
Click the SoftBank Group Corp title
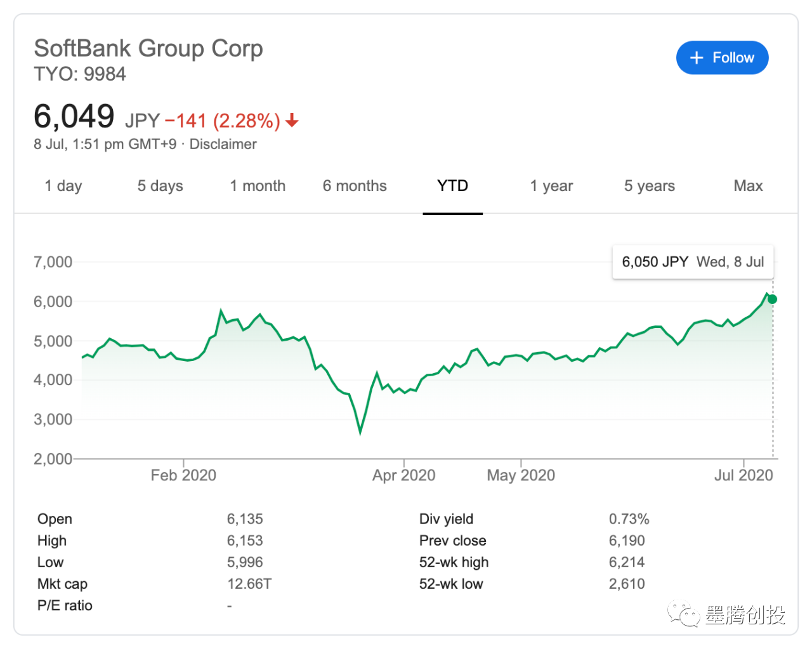click(x=148, y=48)
